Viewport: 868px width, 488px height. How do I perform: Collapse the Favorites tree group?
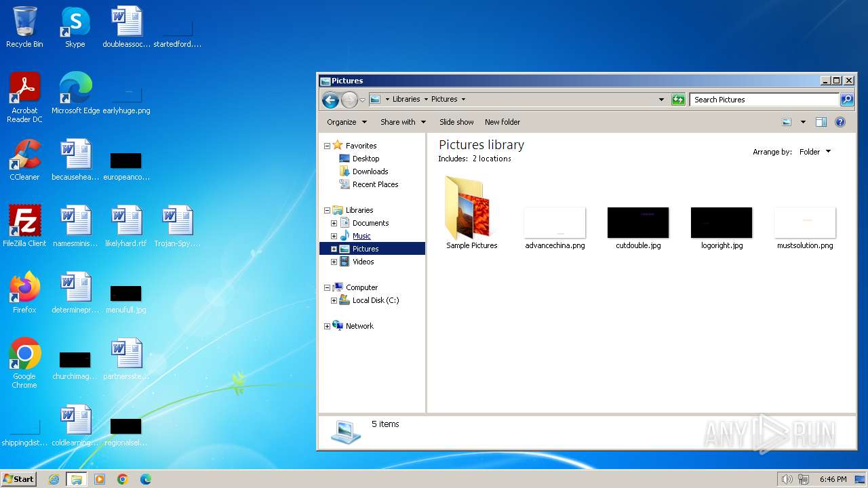point(327,146)
